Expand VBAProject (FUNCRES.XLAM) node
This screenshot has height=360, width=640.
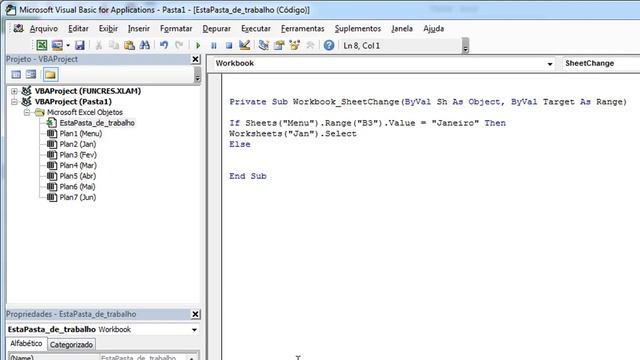14,91
